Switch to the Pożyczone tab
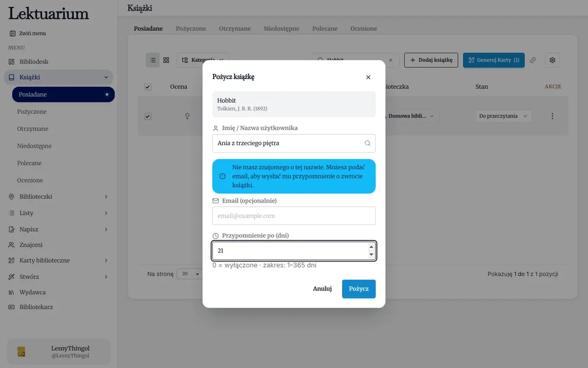The height and width of the screenshot is (368, 588). 191,28
